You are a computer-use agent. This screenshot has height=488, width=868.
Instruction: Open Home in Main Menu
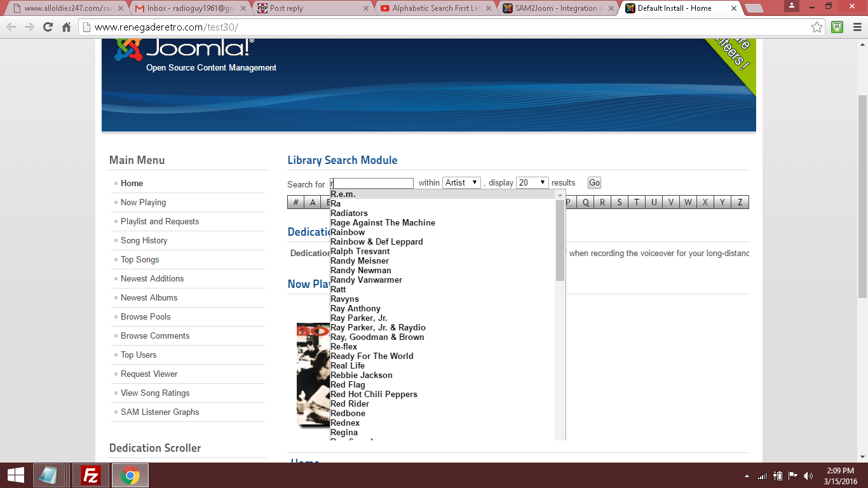point(132,183)
